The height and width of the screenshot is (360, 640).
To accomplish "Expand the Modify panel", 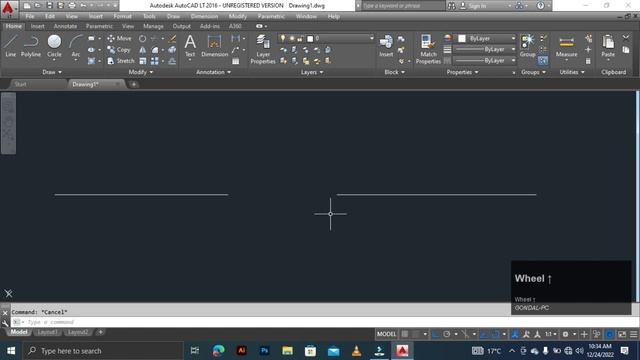I will click(141, 72).
